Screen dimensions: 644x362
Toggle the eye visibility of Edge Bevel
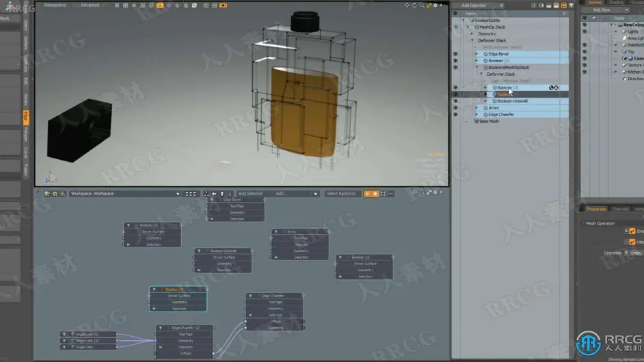(x=455, y=54)
